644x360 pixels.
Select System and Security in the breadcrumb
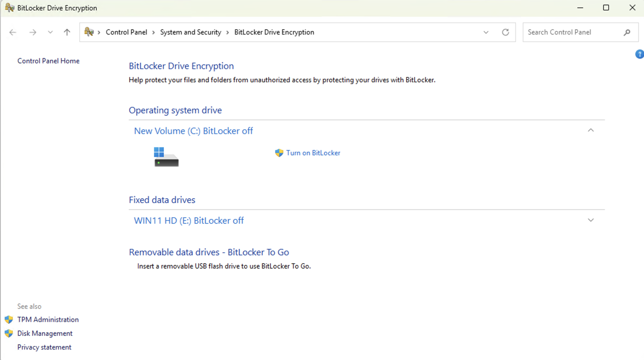191,32
